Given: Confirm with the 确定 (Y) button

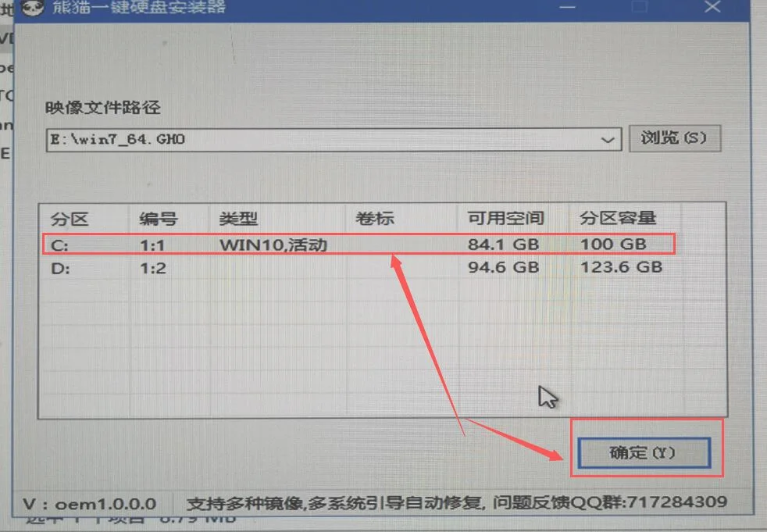Looking at the screenshot, I should point(644,452).
